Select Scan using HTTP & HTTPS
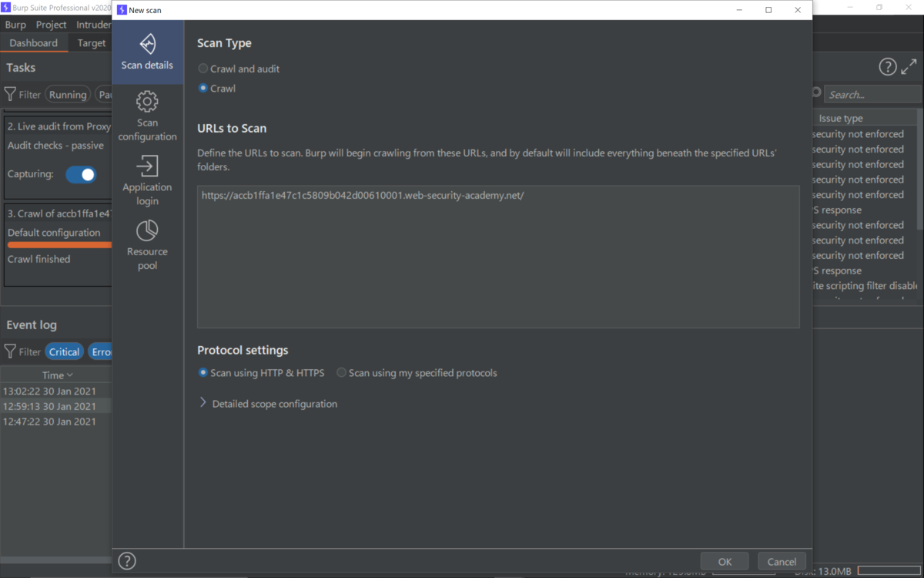The width and height of the screenshot is (924, 578). [x=261, y=373]
